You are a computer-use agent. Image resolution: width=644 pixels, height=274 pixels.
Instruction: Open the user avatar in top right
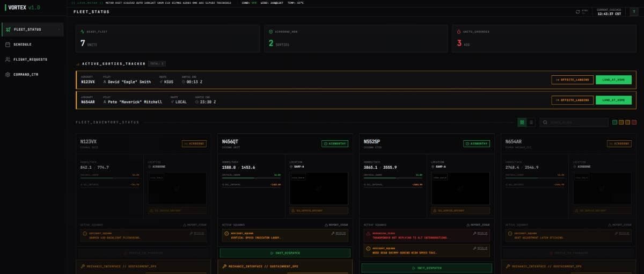coord(633,12)
